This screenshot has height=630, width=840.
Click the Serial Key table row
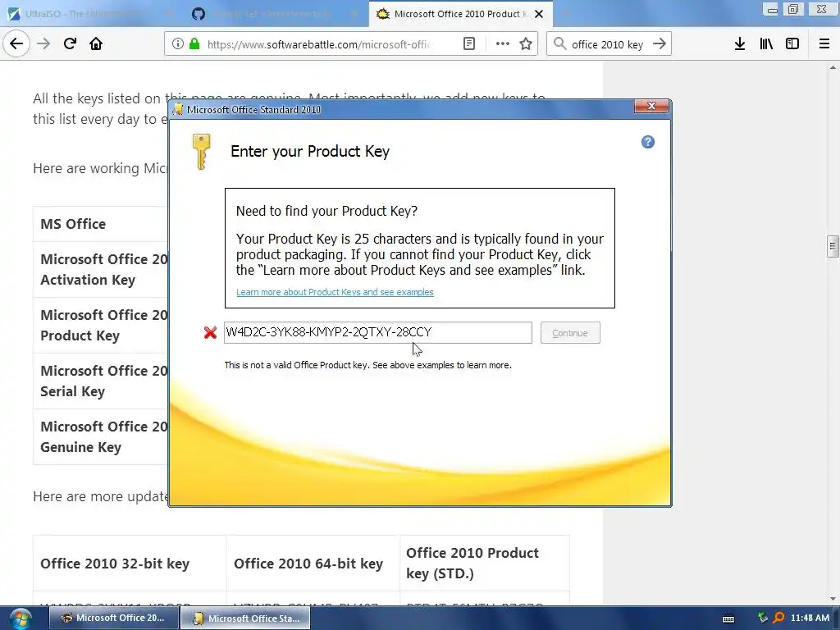pos(101,381)
